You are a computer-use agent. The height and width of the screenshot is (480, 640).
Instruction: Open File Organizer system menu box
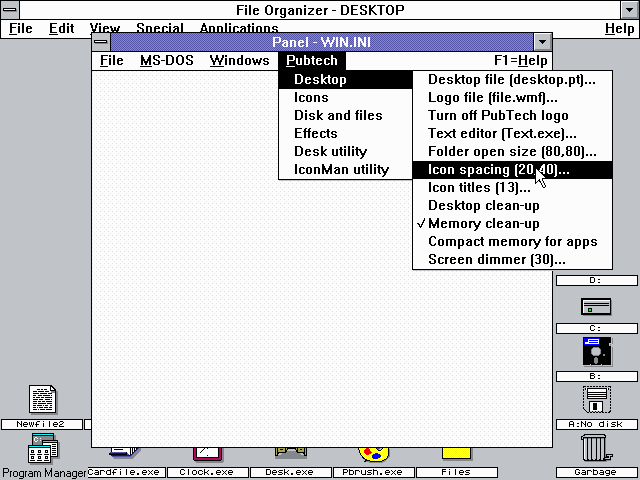pos(10,10)
